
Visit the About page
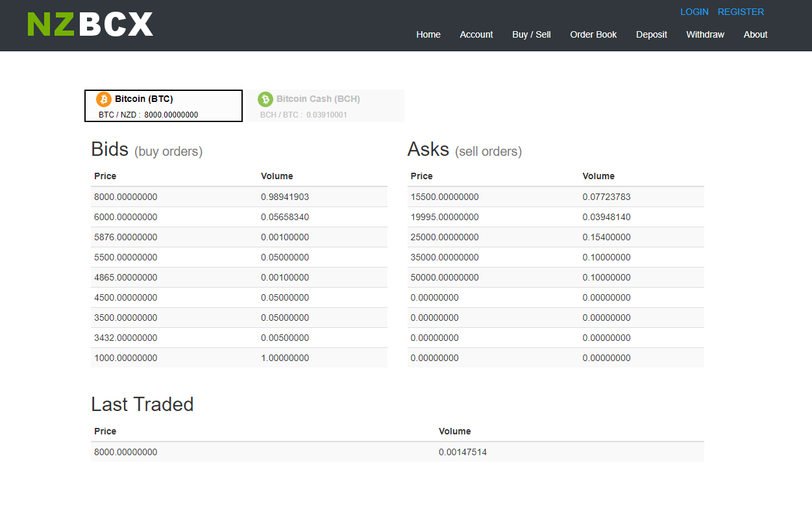click(x=756, y=34)
